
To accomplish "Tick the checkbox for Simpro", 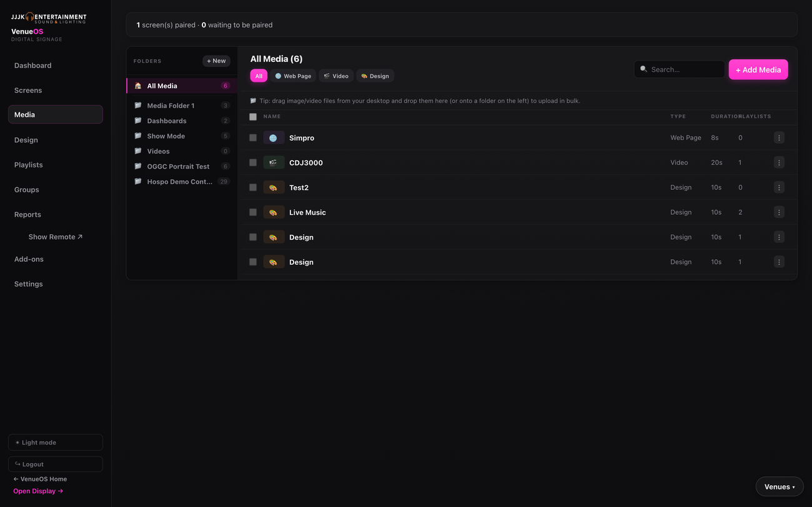I will coord(253,137).
